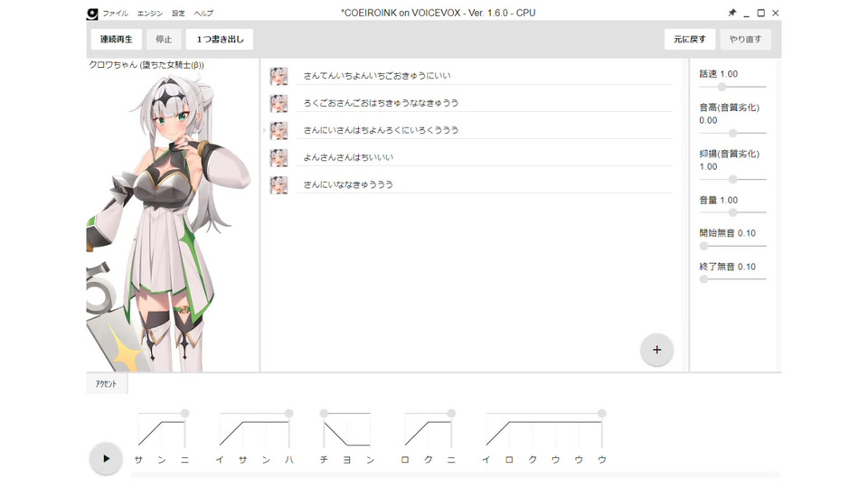This screenshot has width=868, height=488.
Task: Switch to the アクセント tab
Action: click(x=107, y=384)
